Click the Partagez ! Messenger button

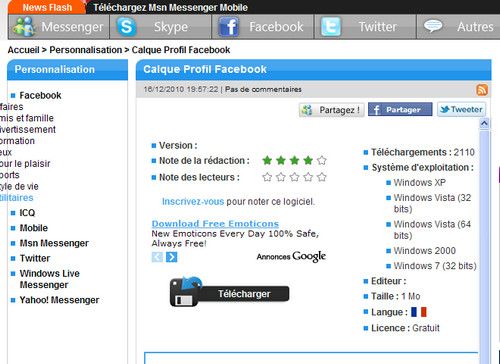tap(331, 110)
